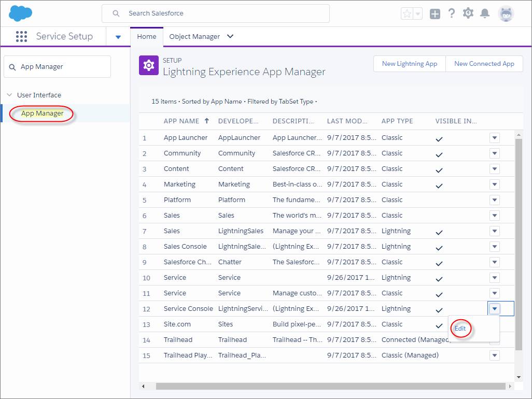Click the purple Setup gear page icon
The height and width of the screenshot is (399, 532).
(149, 65)
